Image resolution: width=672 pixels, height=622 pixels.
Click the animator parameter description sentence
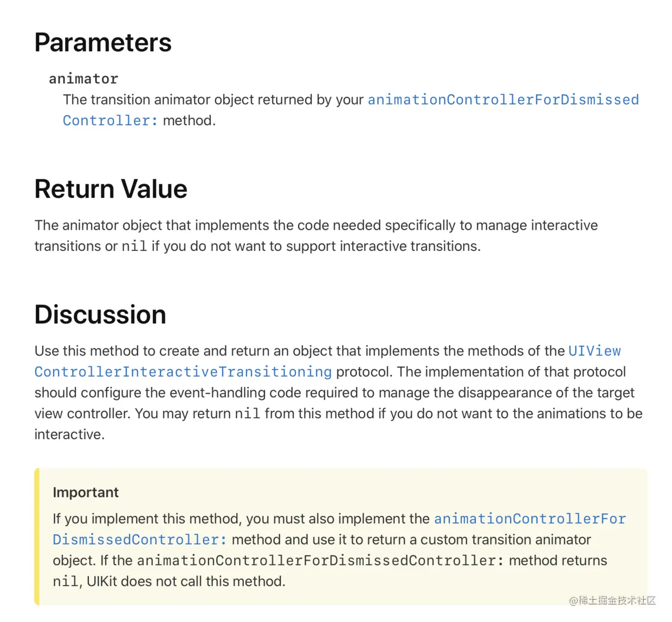coord(214,100)
